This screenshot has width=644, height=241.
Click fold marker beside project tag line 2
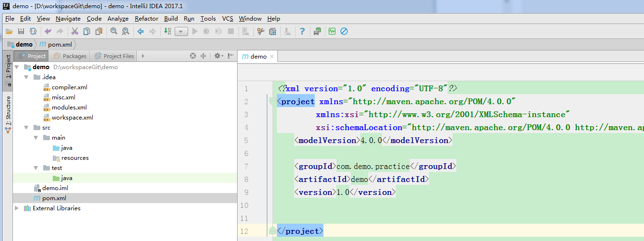coord(273,102)
